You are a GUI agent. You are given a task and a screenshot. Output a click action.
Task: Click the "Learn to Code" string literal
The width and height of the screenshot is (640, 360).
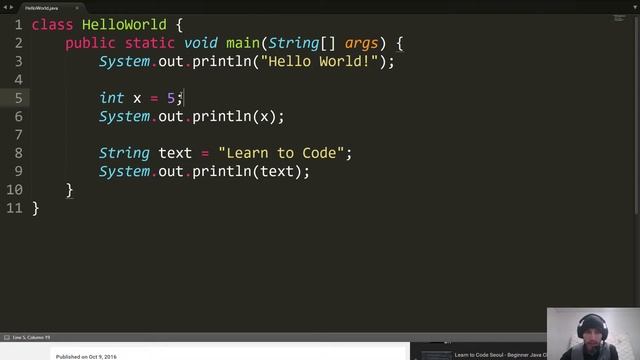pos(281,153)
